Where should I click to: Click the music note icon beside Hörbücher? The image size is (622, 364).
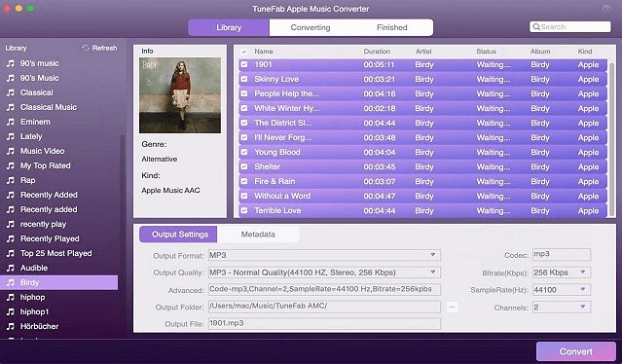[11, 326]
